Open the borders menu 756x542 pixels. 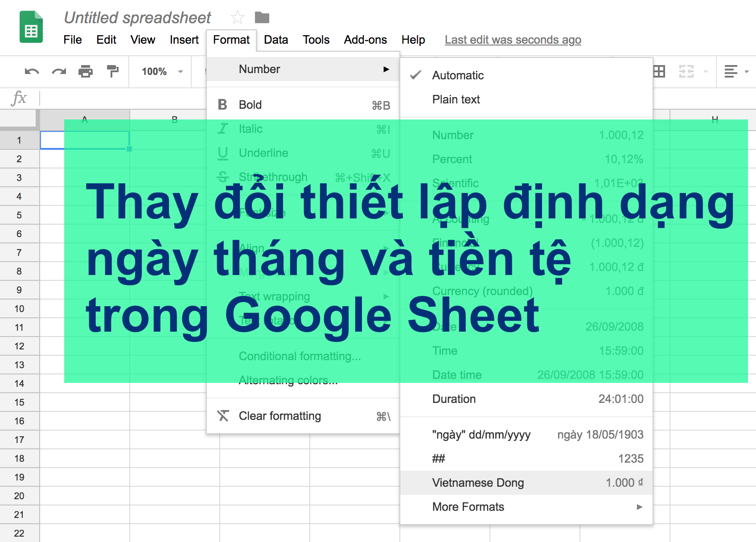659,71
